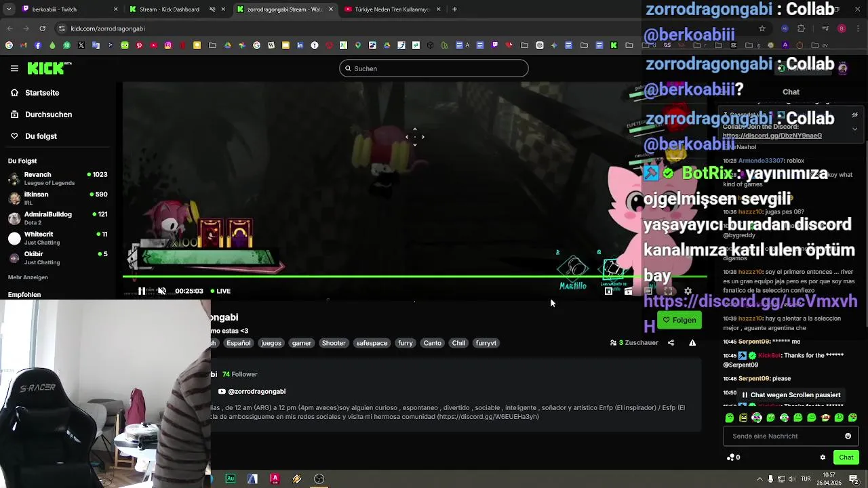Open video player settings gear

pyautogui.click(x=688, y=291)
